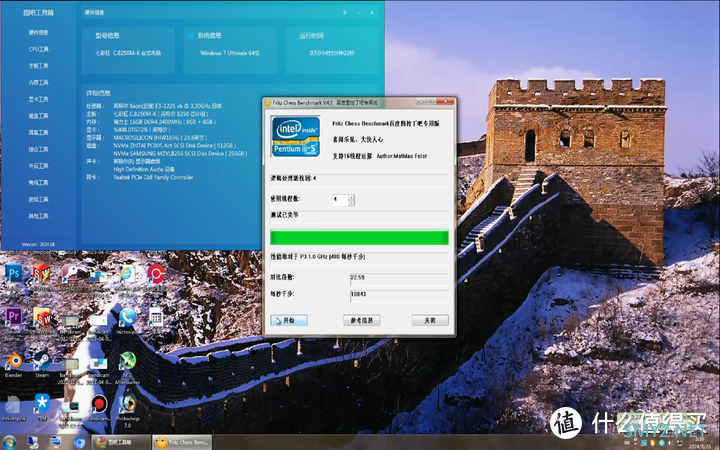Open the calendar-grid document shortcut
This screenshot has width=720, height=450.
tap(156, 317)
